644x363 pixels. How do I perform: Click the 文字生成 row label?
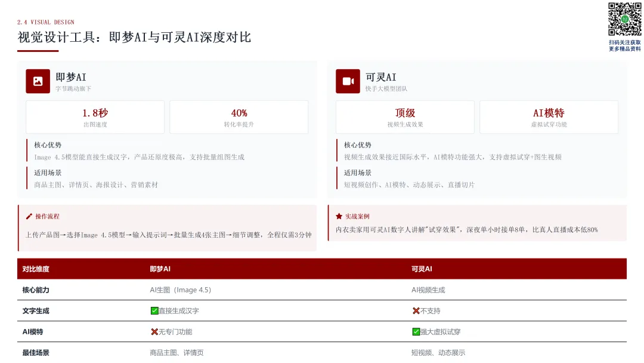tap(36, 311)
